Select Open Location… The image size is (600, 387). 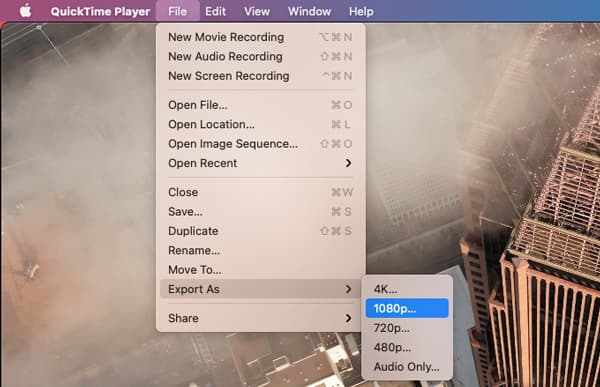pos(261,124)
